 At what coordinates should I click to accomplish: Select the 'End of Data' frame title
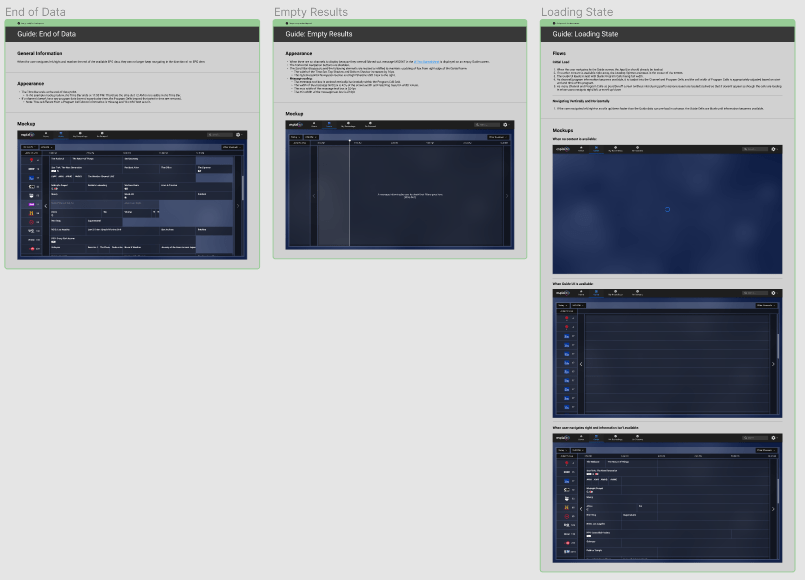[x=41, y=12]
